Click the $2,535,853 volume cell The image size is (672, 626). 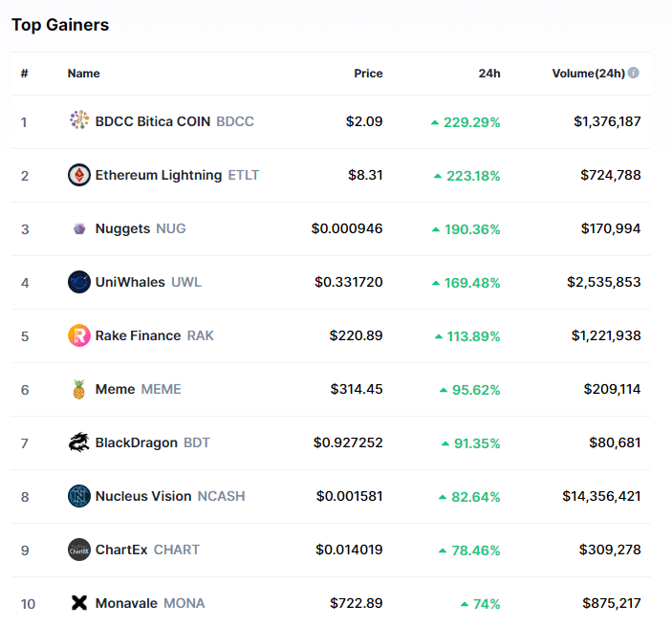[x=604, y=282]
